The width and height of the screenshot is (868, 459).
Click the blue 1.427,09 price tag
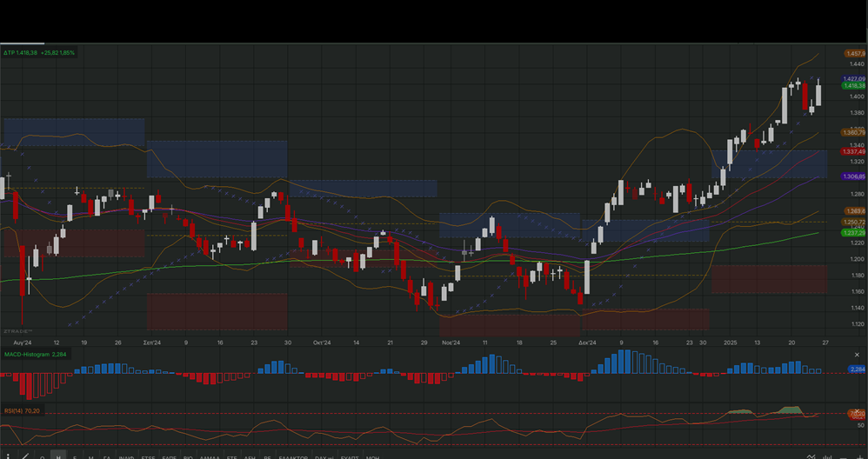(853, 79)
